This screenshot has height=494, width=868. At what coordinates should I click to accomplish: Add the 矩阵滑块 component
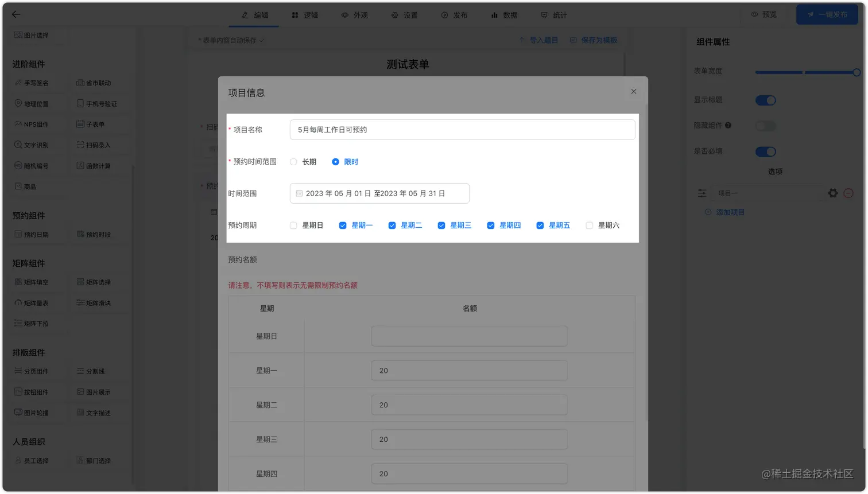pos(94,303)
